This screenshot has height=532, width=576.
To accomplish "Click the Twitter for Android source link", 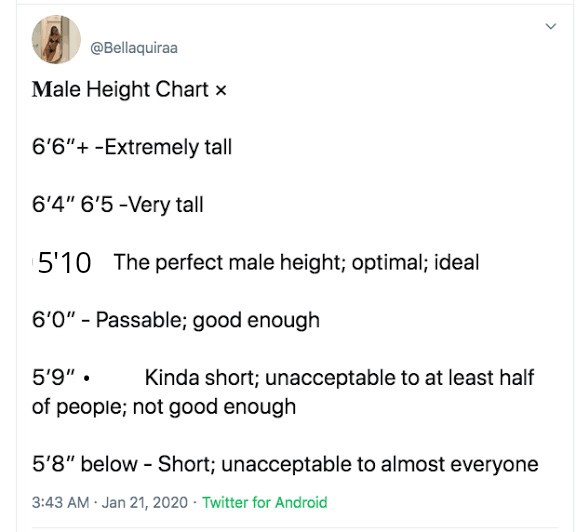I will tap(264, 502).
